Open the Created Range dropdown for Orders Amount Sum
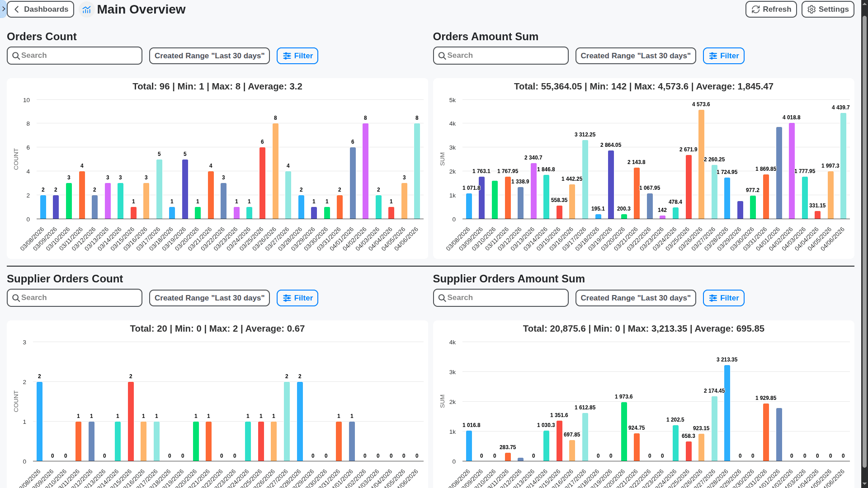 pos(635,56)
